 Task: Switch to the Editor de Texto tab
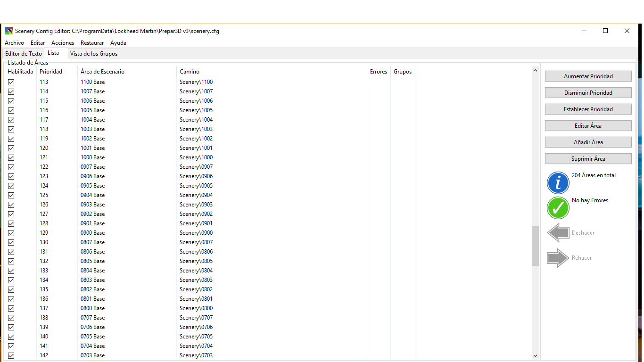click(x=24, y=54)
